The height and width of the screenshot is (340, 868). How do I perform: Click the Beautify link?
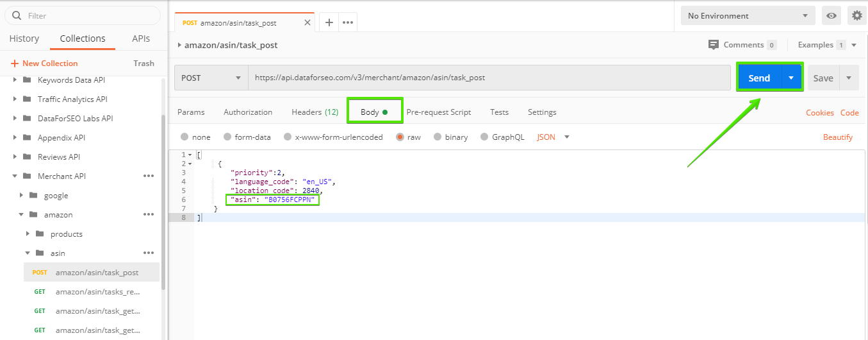tap(838, 137)
